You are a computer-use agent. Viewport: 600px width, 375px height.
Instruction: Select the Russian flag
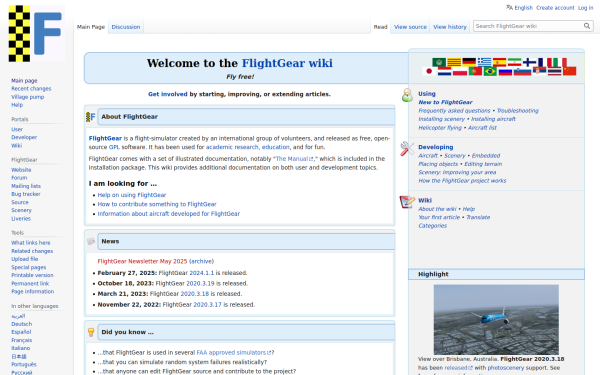coord(505,71)
